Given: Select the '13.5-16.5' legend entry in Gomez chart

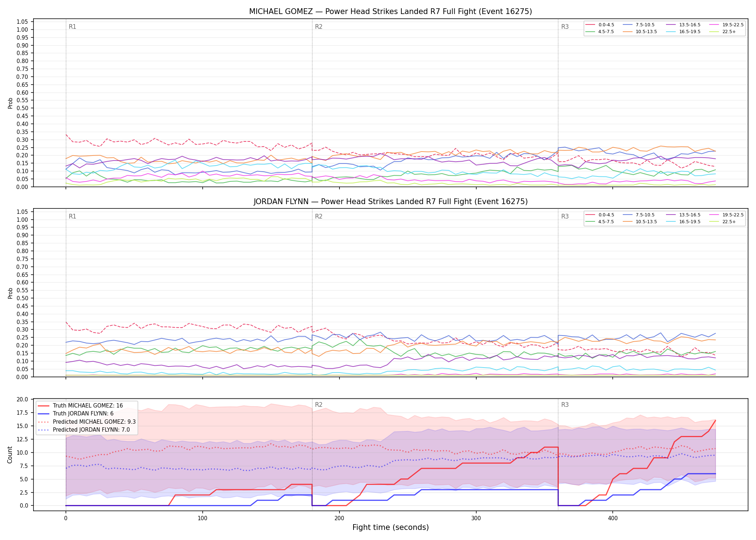Looking at the screenshot, I should (x=683, y=25).
